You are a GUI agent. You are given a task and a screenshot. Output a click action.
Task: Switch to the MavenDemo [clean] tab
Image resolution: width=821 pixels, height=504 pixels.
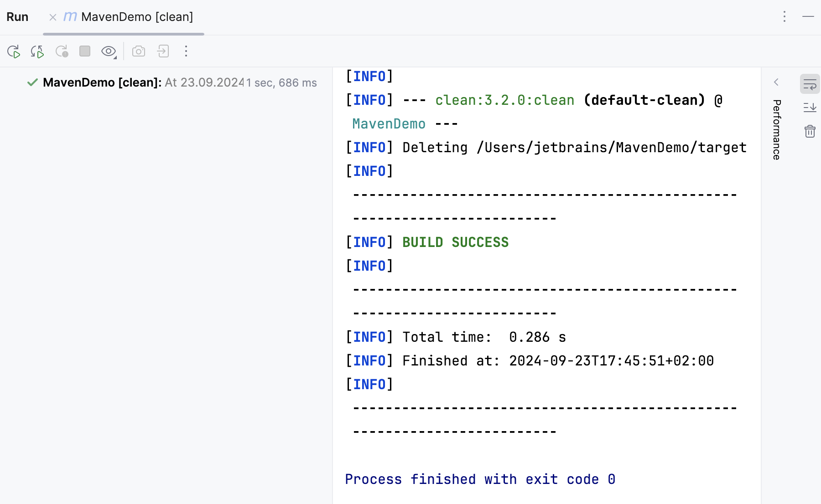coord(137,17)
